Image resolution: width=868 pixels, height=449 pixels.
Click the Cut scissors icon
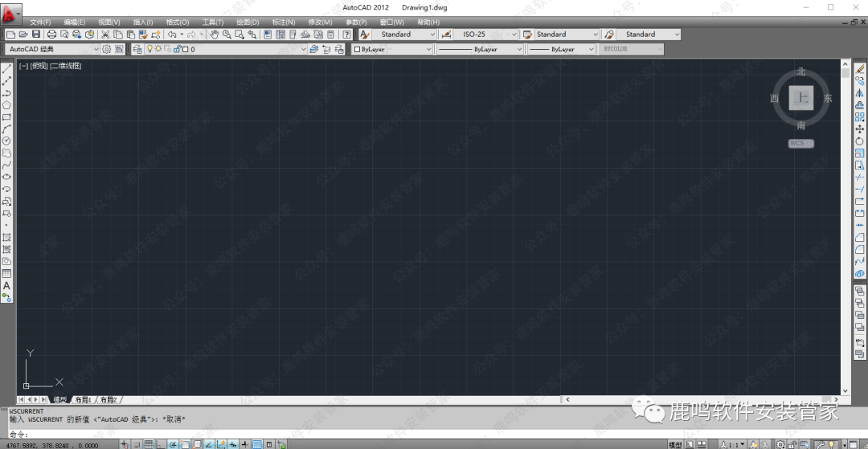pos(105,35)
